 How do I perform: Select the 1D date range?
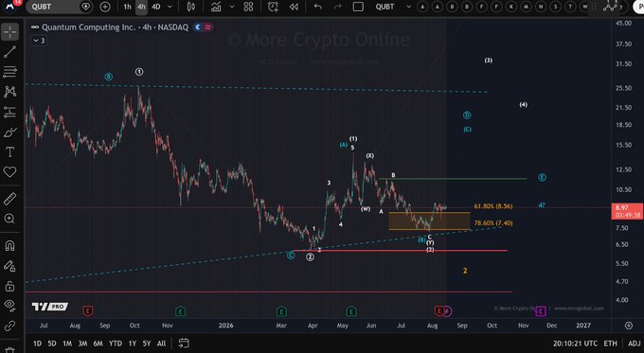[x=37, y=344]
